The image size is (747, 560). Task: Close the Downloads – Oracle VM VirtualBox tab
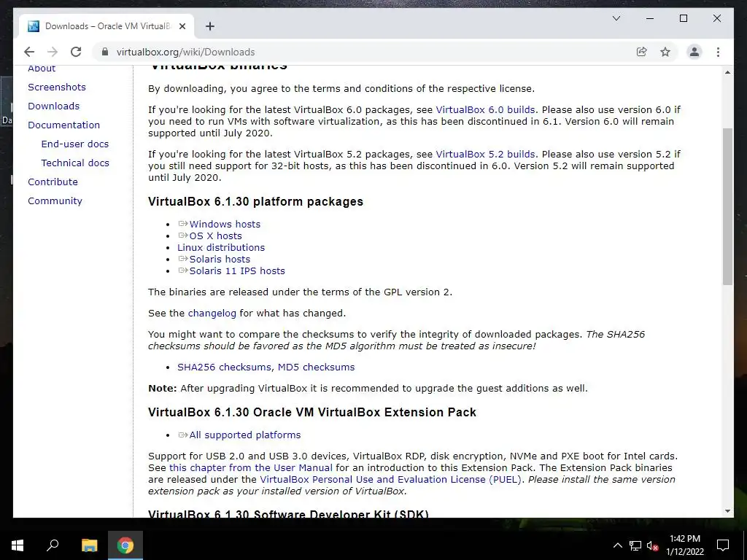point(182,26)
